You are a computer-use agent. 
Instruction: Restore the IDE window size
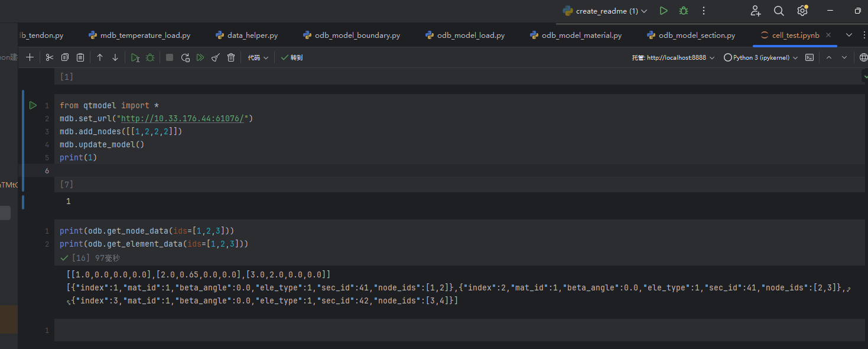(857, 11)
